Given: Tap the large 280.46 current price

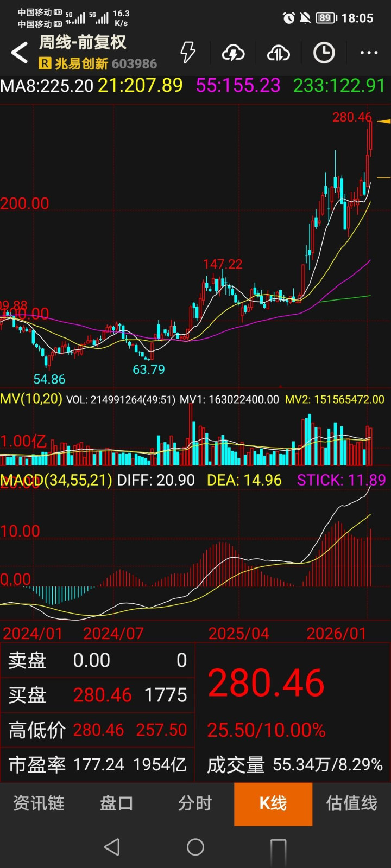Looking at the screenshot, I should coord(266,682).
